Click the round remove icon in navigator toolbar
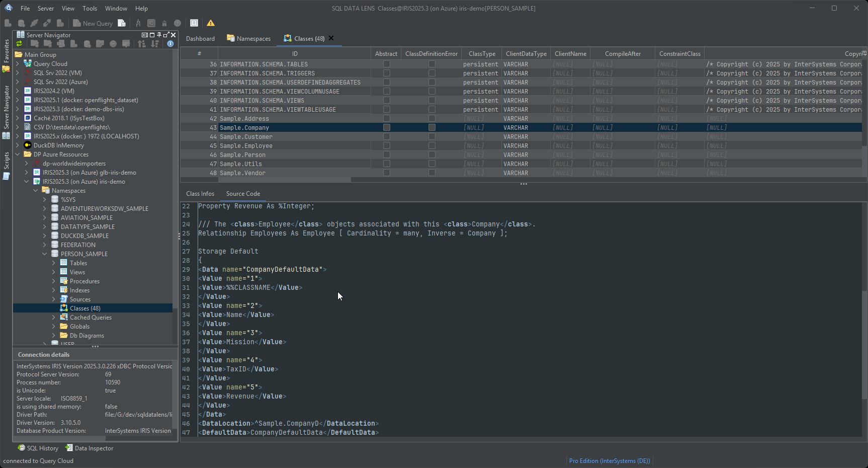 pyautogui.click(x=113, y=44)
